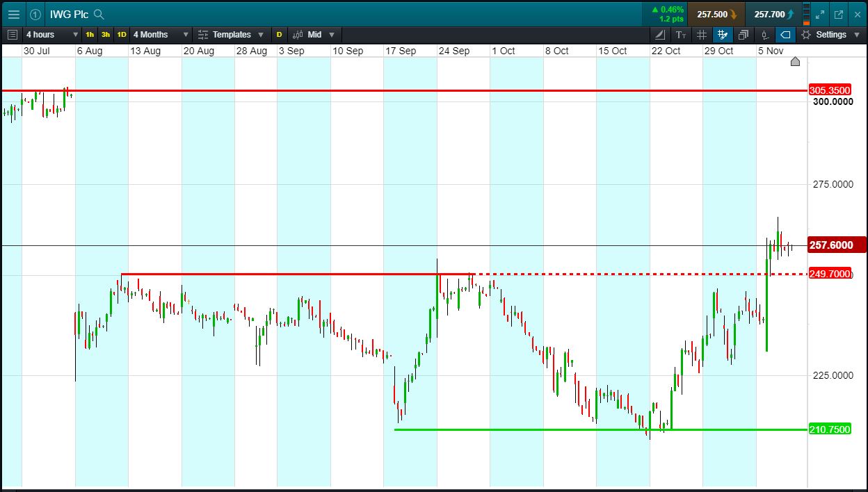
Task: Click the cascade windows icon
Action: coord(744,35)
